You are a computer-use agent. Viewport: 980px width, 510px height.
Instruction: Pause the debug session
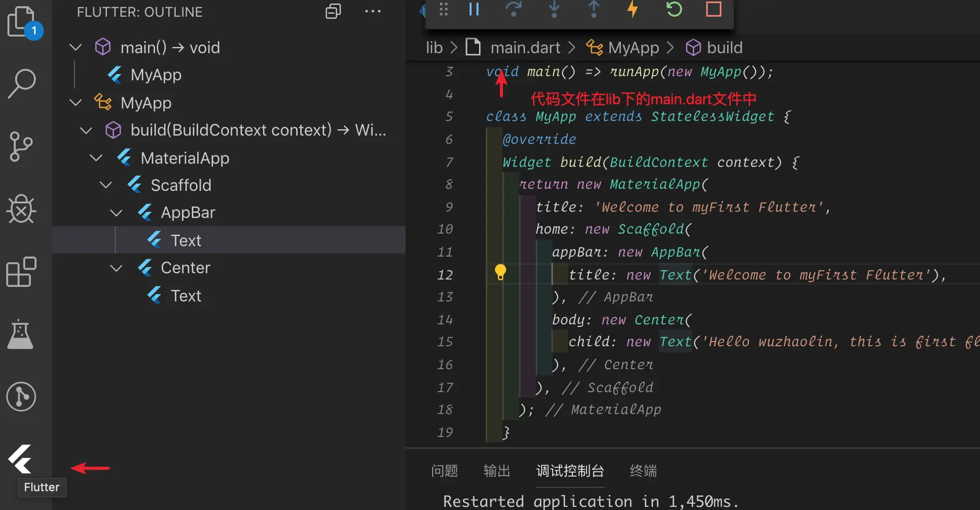point(474,9)
